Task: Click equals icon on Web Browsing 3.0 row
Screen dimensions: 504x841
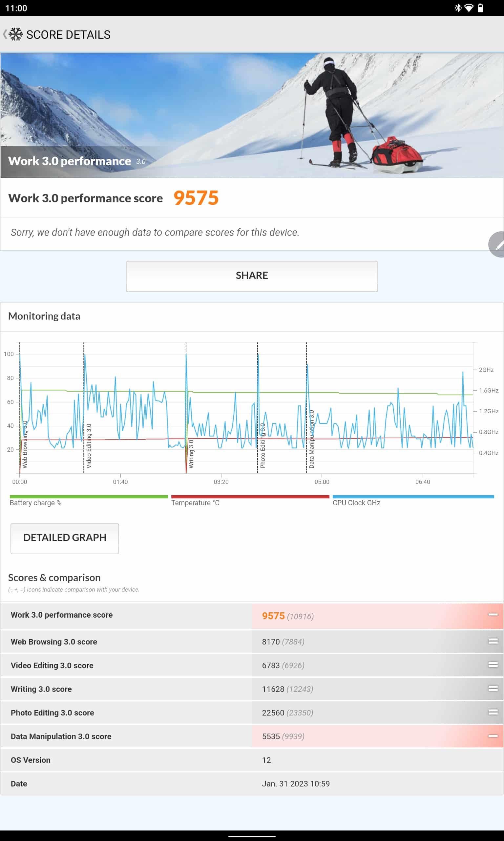Action: click(493, 641)
